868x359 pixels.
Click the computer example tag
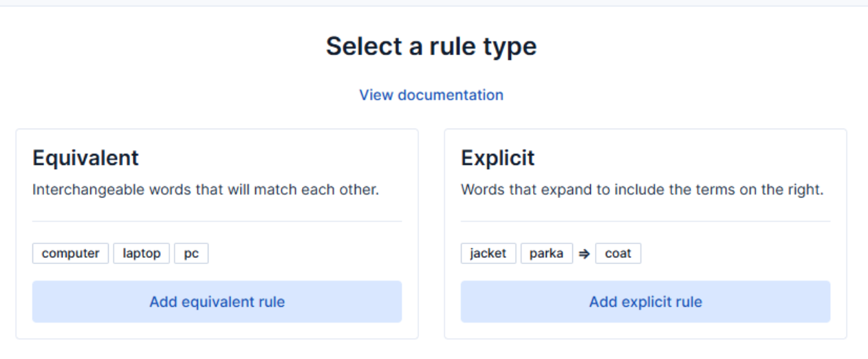(70, 254)
